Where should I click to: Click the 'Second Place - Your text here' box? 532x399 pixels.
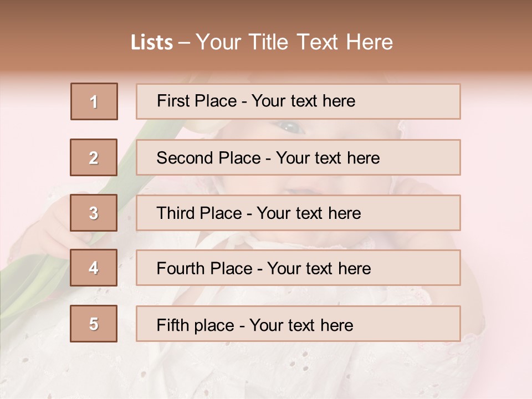[x=298, y=157]
